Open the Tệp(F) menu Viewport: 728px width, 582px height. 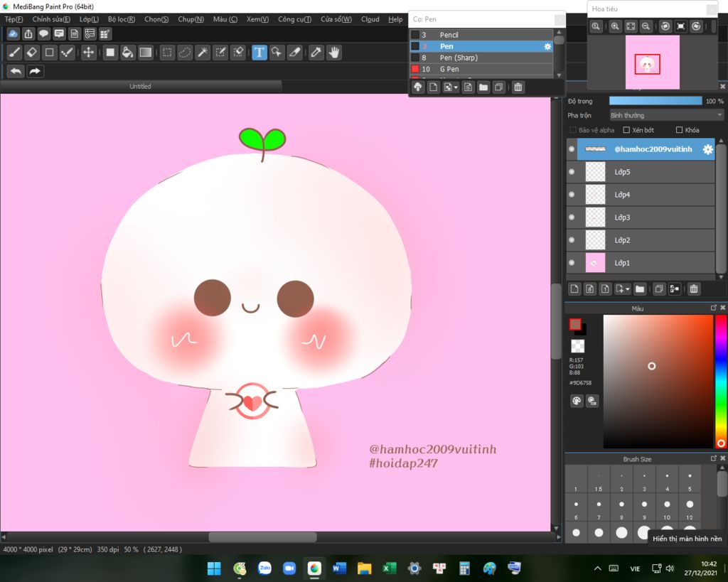(x=14, y=19)
